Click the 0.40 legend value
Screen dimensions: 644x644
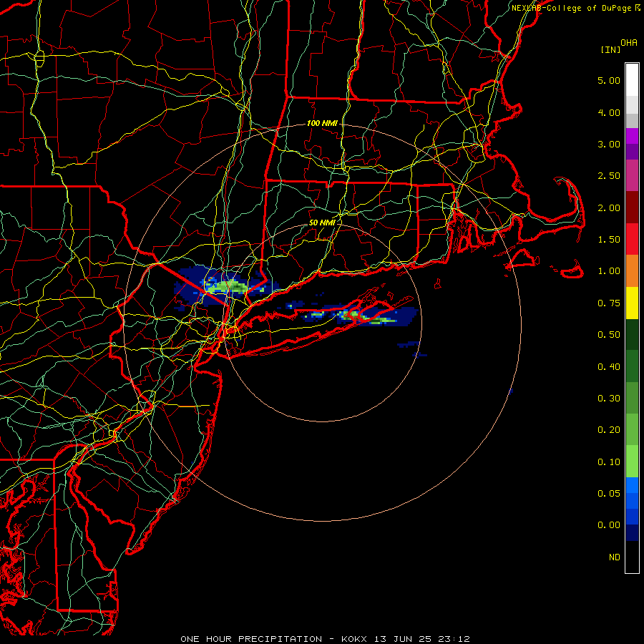click(x=609, y=366)
